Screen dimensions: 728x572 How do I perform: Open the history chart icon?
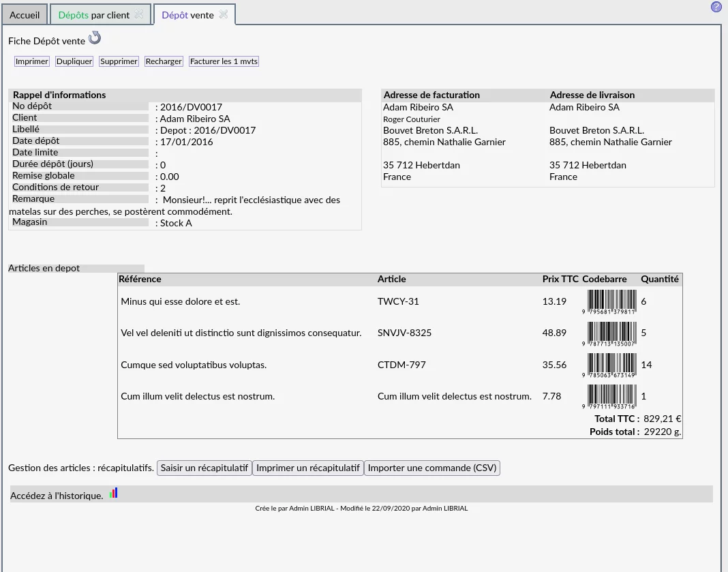(113, 493)
